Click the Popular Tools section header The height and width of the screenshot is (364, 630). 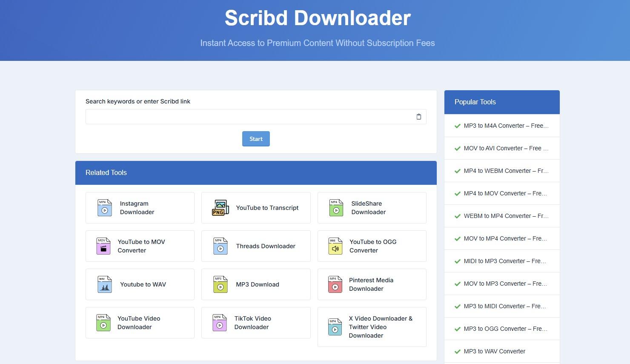[x=502, y=102]
